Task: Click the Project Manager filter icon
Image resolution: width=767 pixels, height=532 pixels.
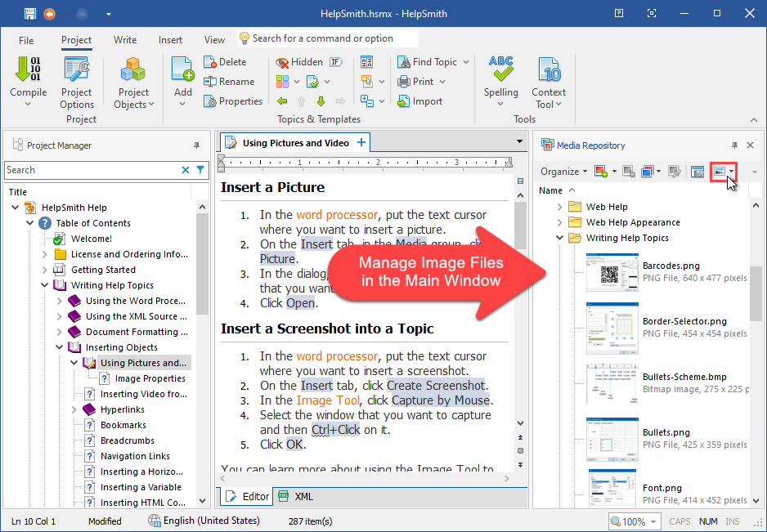Action: 200,170
